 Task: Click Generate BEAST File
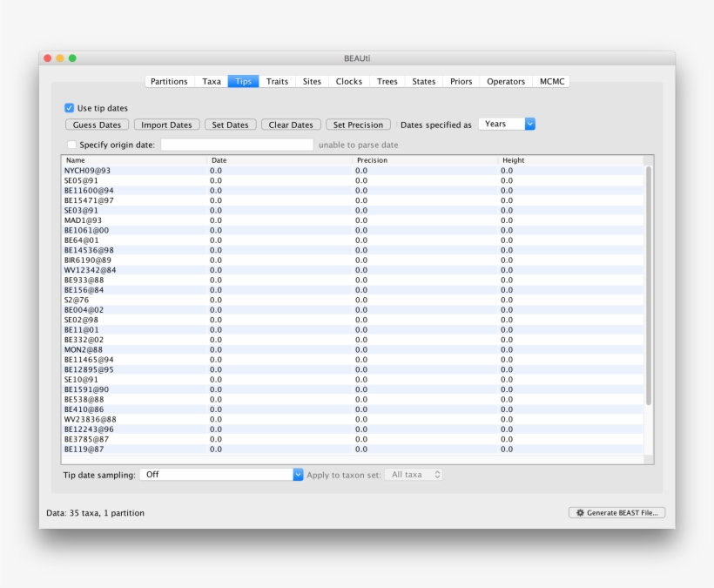[x=617, y=513]
